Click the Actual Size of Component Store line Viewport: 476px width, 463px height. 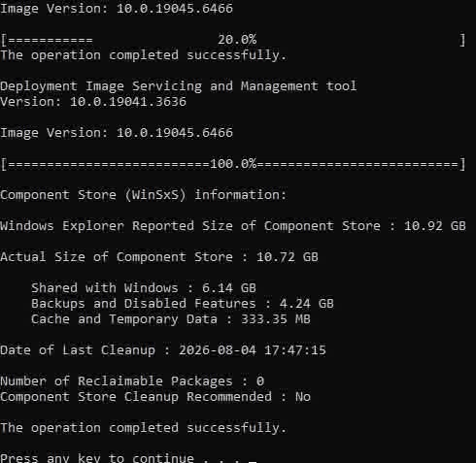point(159,257)
